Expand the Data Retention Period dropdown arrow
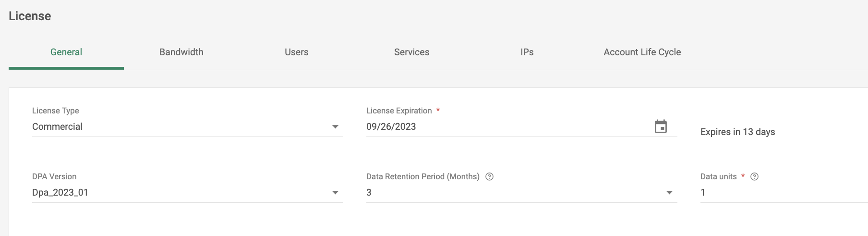This screenshot has width=868, height=236. (x=669, y=193)
